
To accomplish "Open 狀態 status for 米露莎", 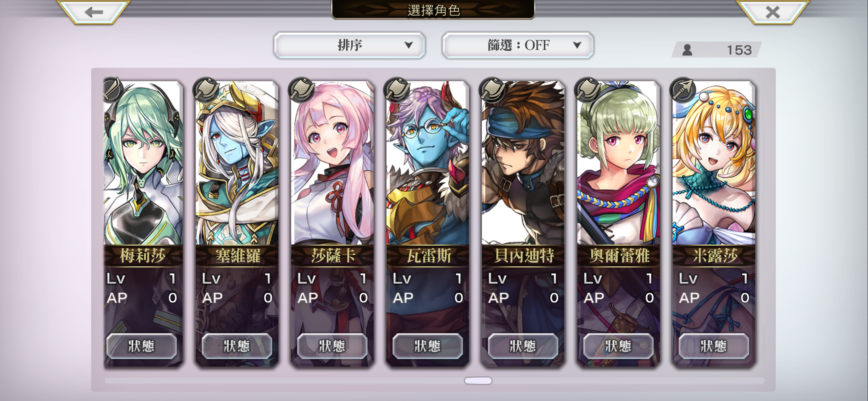I will pos(714,346).
